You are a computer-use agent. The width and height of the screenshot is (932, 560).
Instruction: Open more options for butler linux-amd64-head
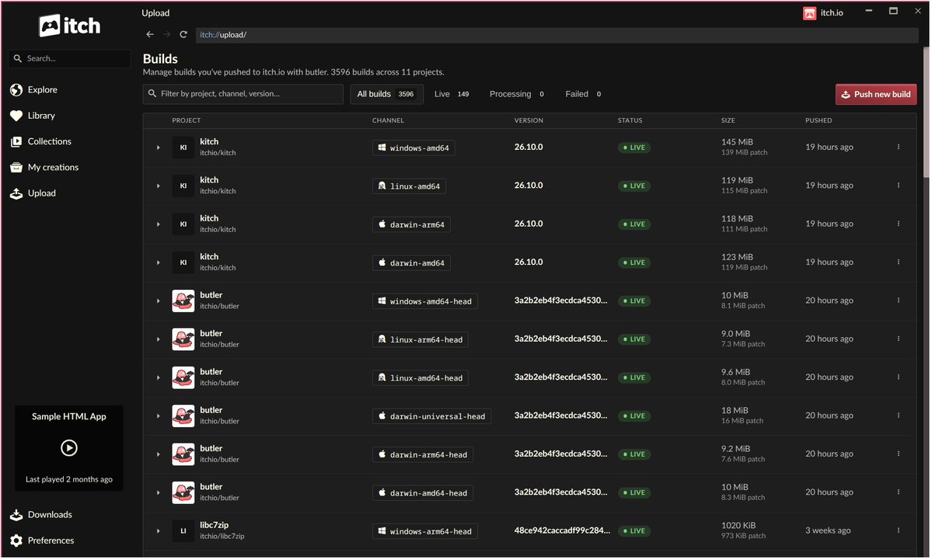click(899, 377)
